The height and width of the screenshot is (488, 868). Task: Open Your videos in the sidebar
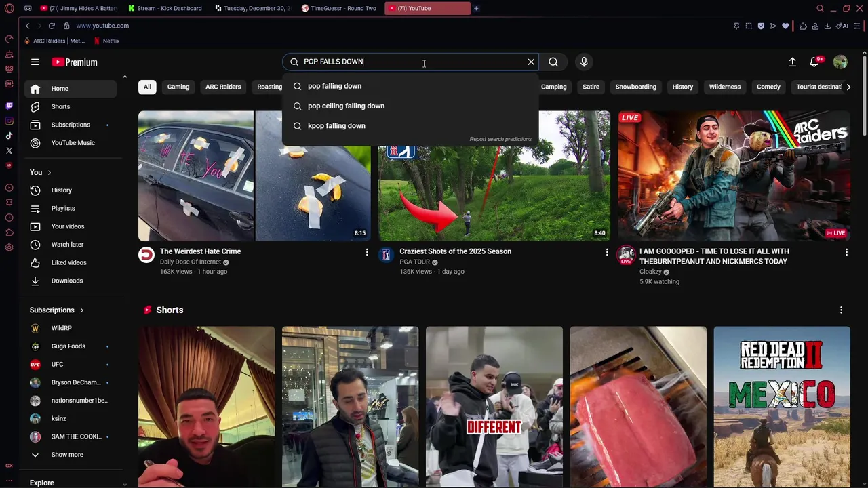pos(71,226)
